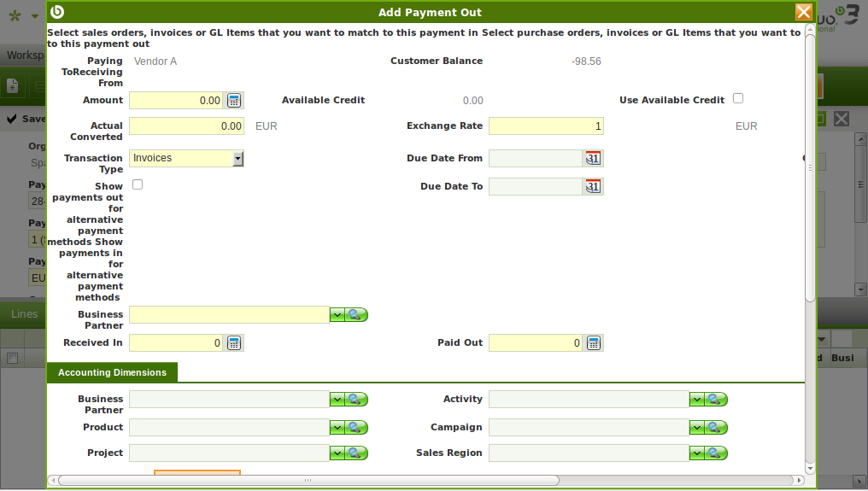Tick the select-all checkbox in Lines grid header
Screen dimensions: 868x491
pos(12,359)
